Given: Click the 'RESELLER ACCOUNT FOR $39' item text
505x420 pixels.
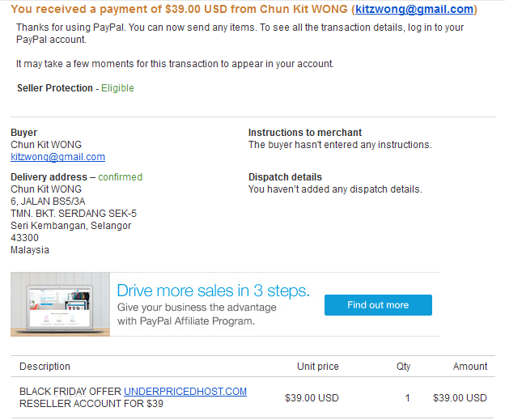Looking at the screenshot, I should click(91, 403).
